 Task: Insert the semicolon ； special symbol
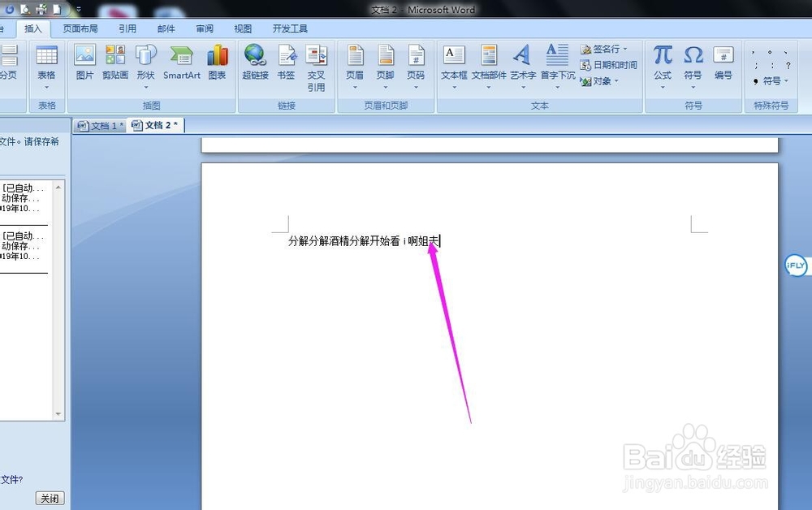pos(755,66)
